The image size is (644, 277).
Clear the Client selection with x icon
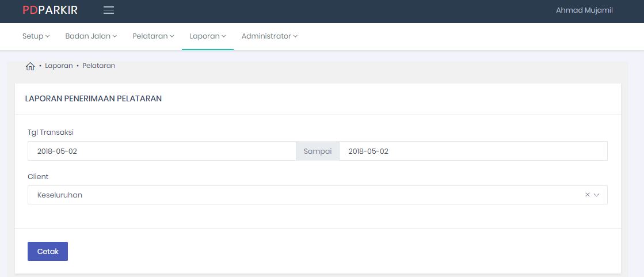click(587, 195)
